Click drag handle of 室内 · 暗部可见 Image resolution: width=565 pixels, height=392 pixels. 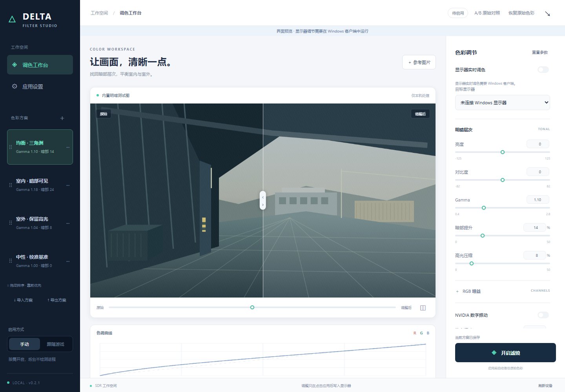tap(11, 185)
